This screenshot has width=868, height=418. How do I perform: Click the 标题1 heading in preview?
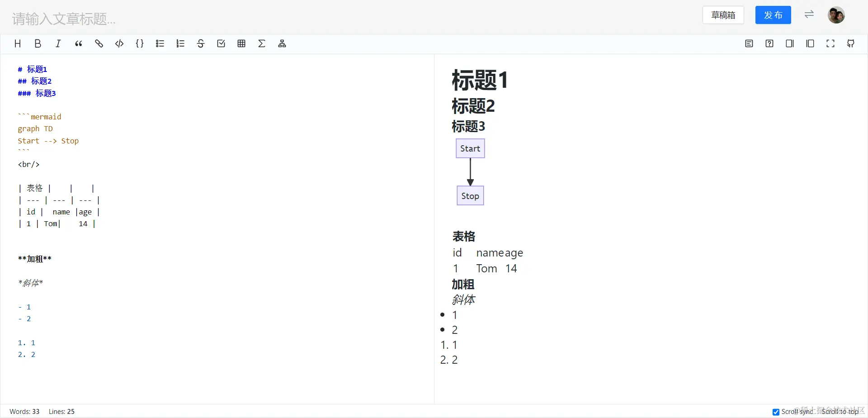(480, 80)
